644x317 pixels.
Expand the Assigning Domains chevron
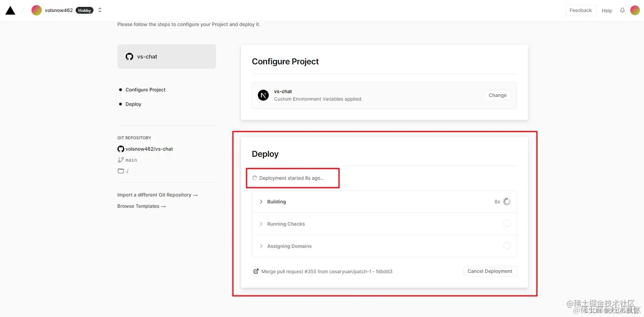pyautogui.click(x=261, y=246)
